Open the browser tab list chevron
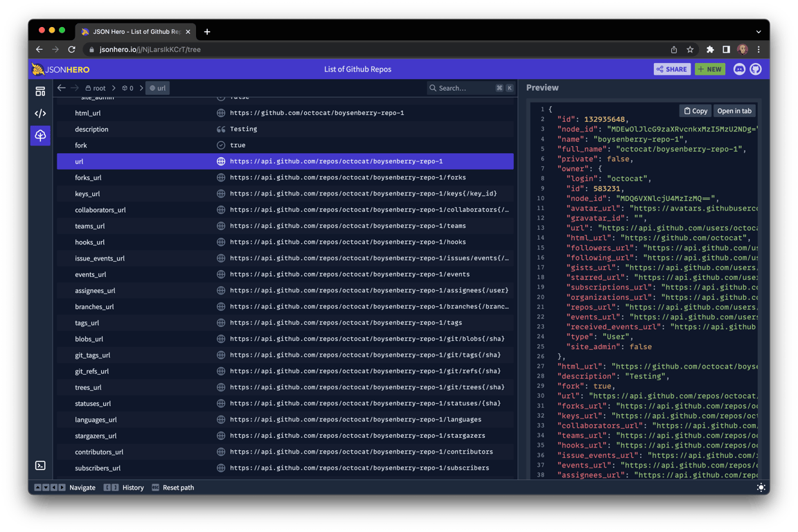 point(759,32)
